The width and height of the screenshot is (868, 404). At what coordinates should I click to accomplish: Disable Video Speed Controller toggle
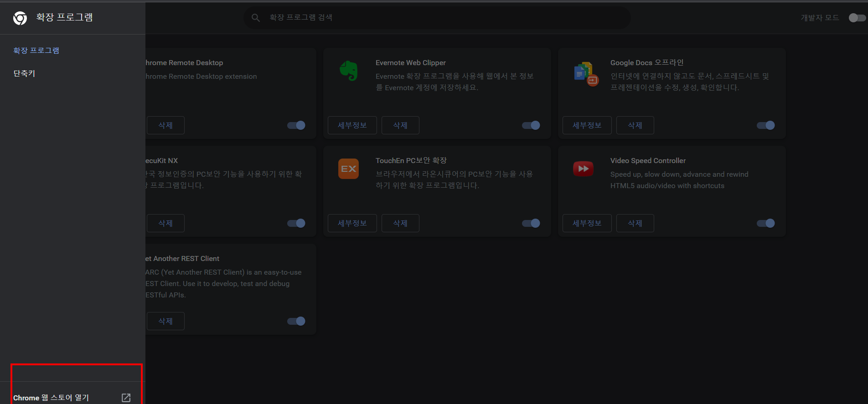tap(766, 223)
